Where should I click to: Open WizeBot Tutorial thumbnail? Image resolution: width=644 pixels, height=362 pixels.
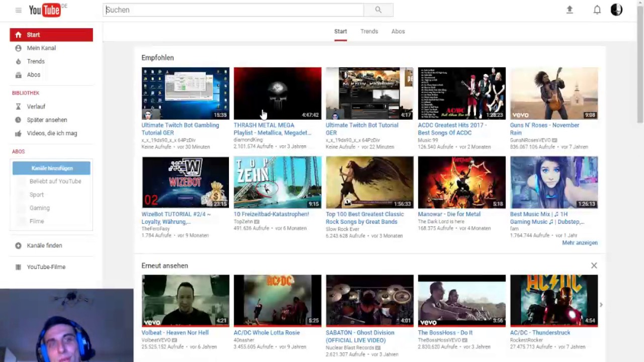(185, 182)
